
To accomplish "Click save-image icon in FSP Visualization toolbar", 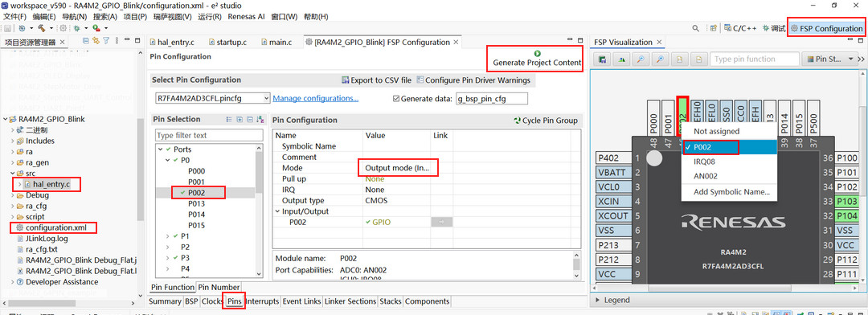I will pyautogui.click(x=602, y=59).
